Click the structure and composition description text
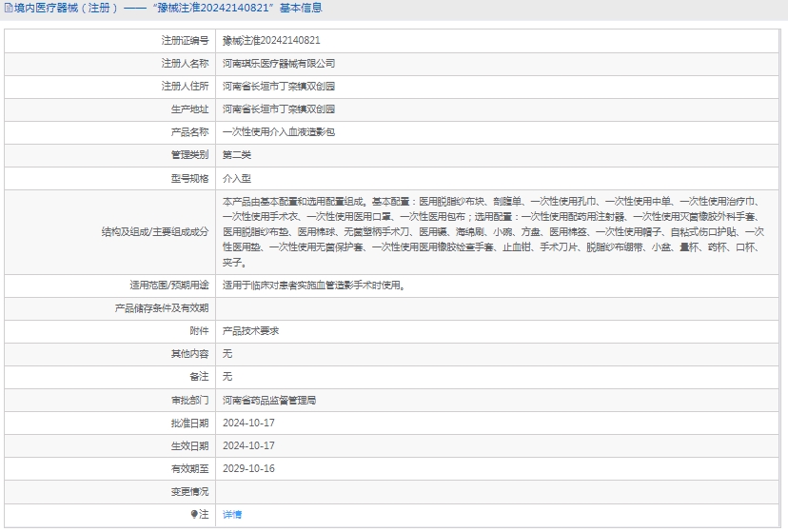Screen dimensions: 788x532 pos(493,231)
